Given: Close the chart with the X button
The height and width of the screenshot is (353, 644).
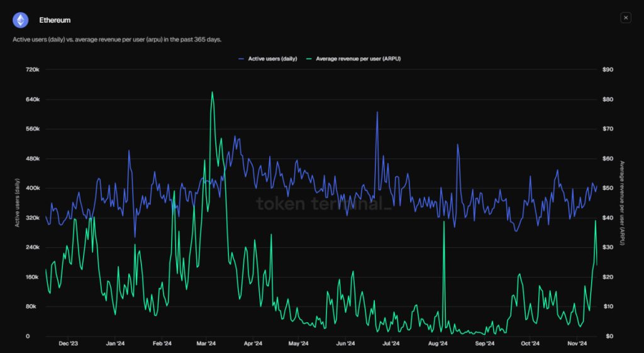Looking at the screenshot, I should click(x=625, y=18).
